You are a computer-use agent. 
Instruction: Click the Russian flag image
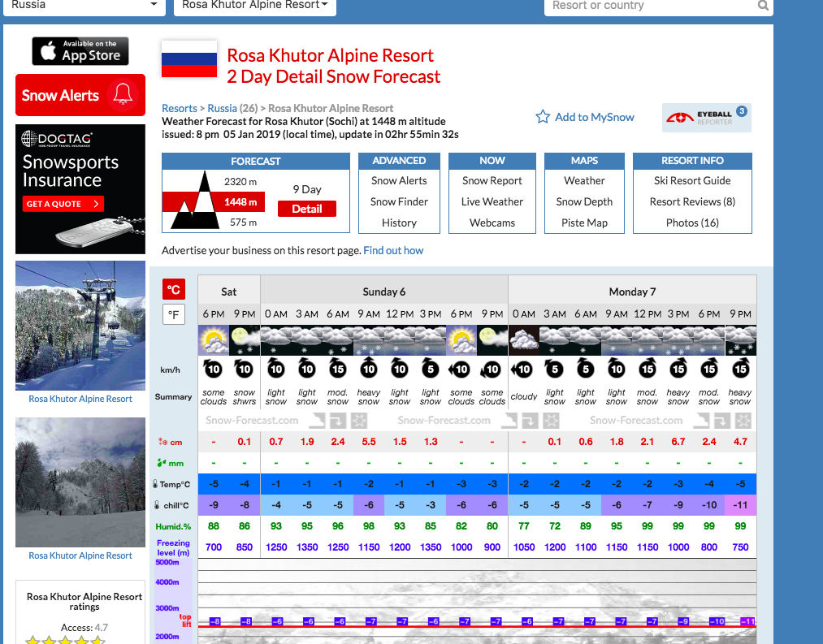[189, 58]
